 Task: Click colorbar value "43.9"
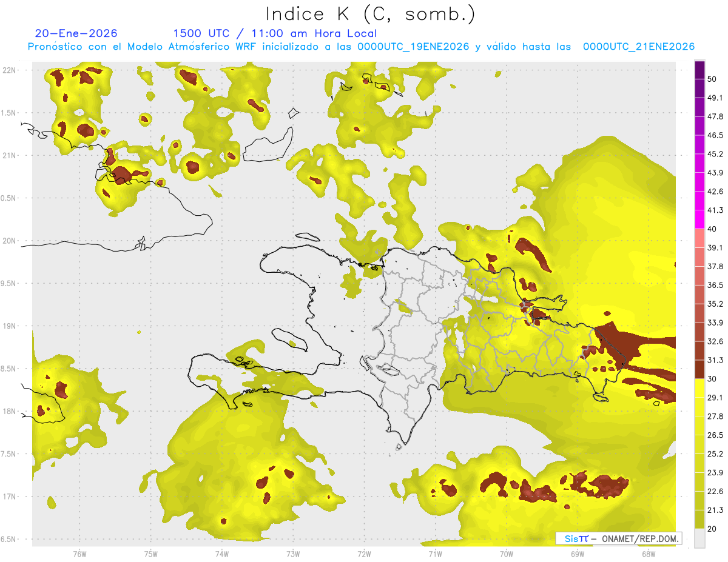(715, 173)
